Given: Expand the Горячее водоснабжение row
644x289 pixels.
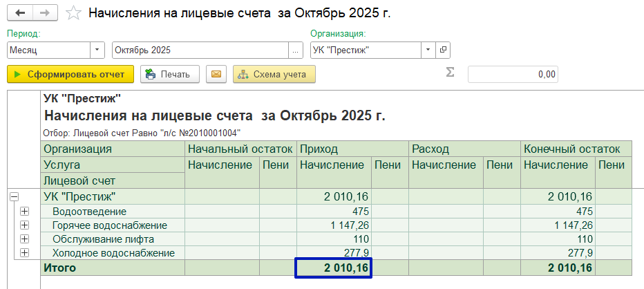Looking at the screenshot, I should [25, 225].
